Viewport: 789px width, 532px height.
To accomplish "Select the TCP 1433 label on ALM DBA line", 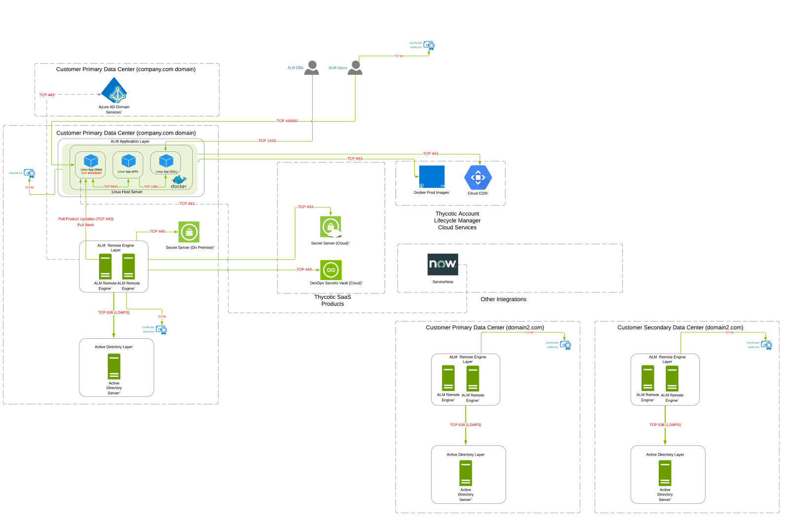I will tap(267, 141).
